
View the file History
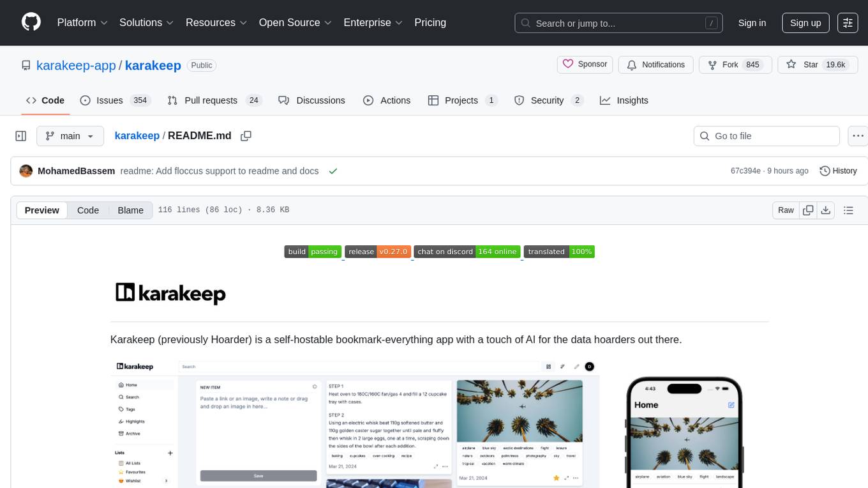tap(838, 171)
